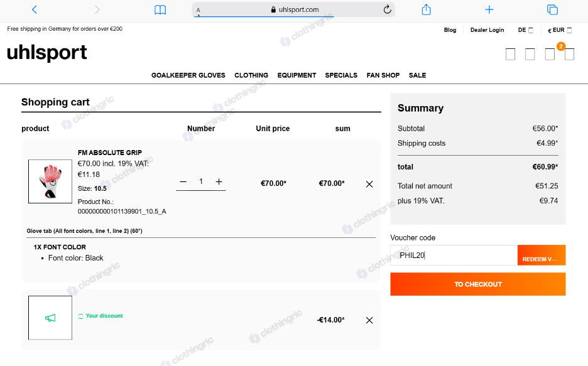588x366 pixels.
Task: Click the quantity field showing 1
Action: pyautogui.click(x=201, y=181)
